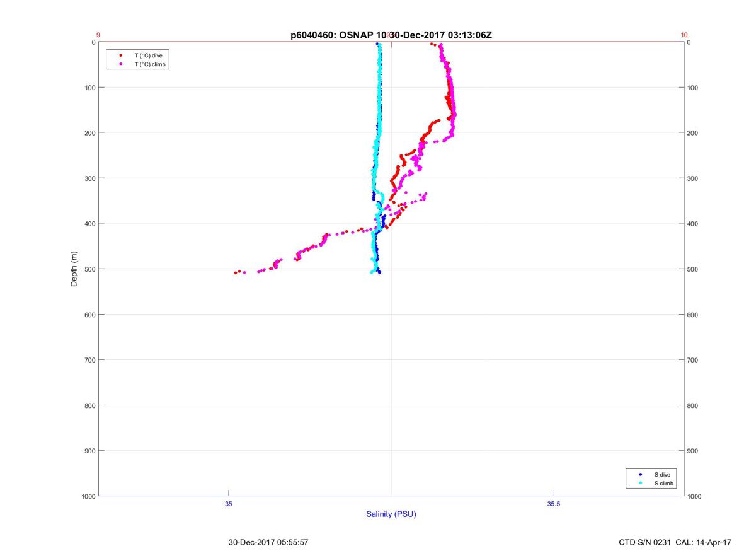This screenshot has height=558, width=756.
Task: Select the 'S climb' legend entry
Action: 664,483
